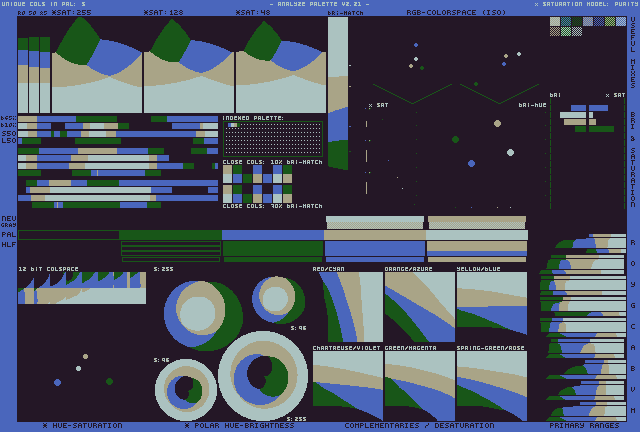
Task: Click the vertical BRI-MATCH color column
Action: [338, 93]
